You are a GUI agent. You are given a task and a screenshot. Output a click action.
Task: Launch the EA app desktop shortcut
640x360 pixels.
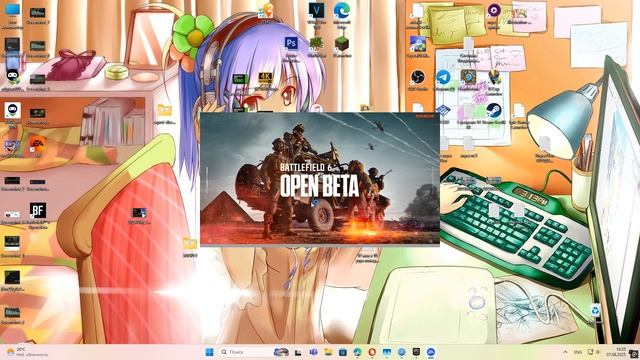point(38,144)
